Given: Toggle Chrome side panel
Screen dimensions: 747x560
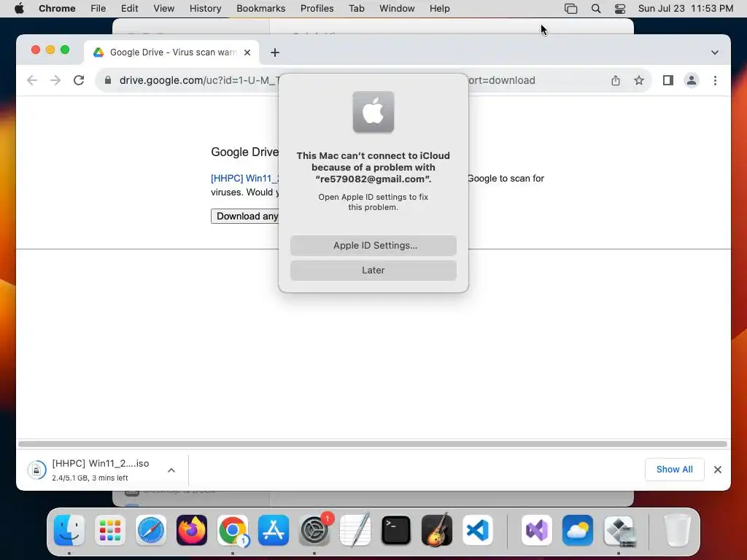Looking at the screenshot, I should (668, 80).
